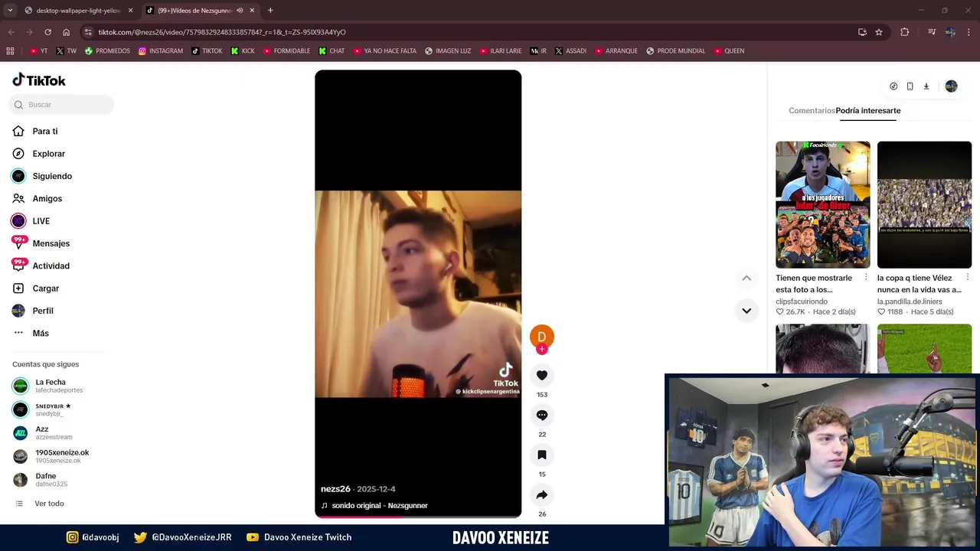Screen dimensions: 980x551
Task: Click Ver todo to expand accounts
Action: click(x=49, y=504)
